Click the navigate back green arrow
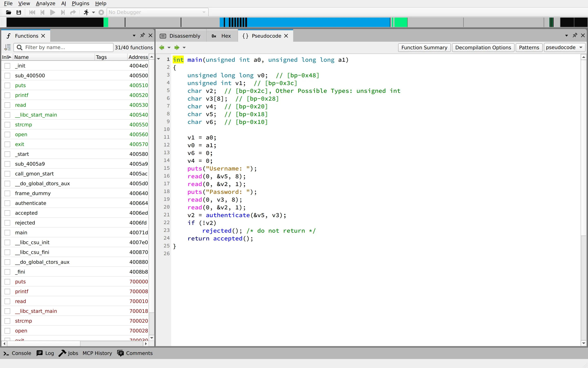This screenshot has width=588, height=368. 161,47
